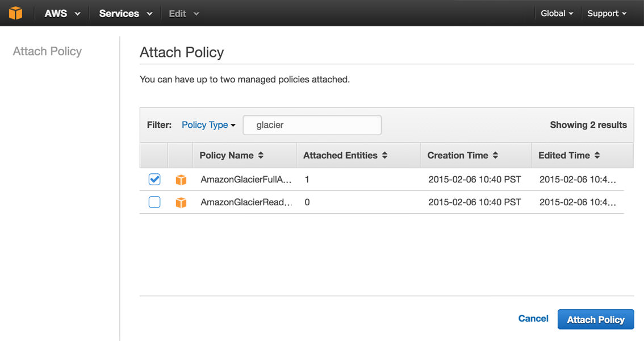
Task: Click the Edited Time column header
Action: click(582, 155)
